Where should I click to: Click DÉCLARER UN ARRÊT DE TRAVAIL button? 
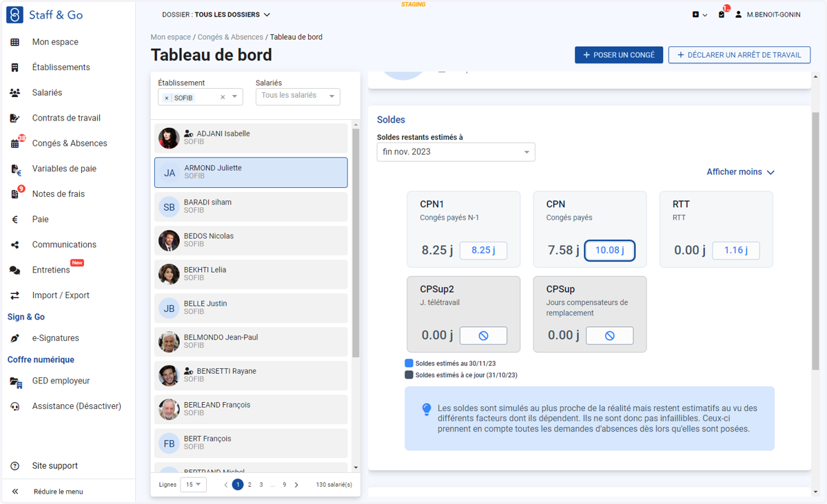click(739, 55)
